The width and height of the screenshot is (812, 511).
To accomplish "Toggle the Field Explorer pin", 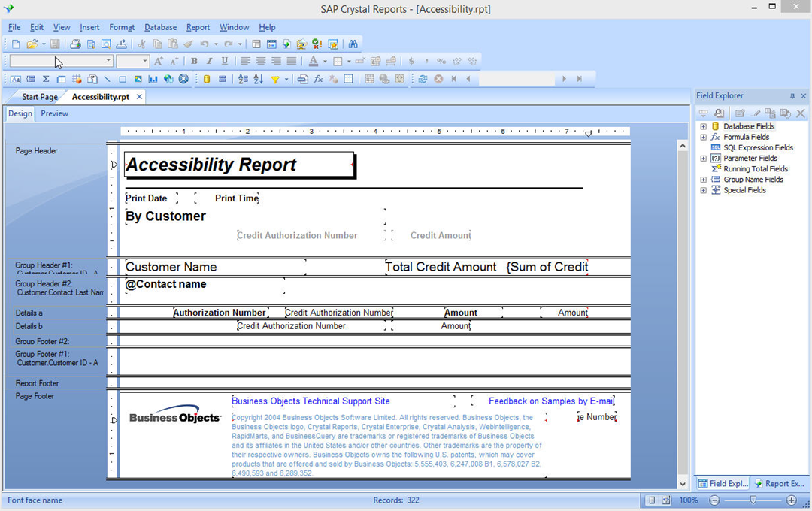I will coord(792,96).
